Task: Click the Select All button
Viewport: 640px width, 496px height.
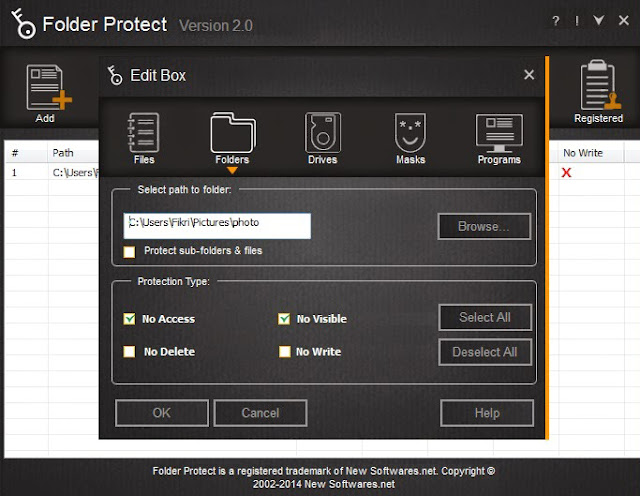Action: 485,317
